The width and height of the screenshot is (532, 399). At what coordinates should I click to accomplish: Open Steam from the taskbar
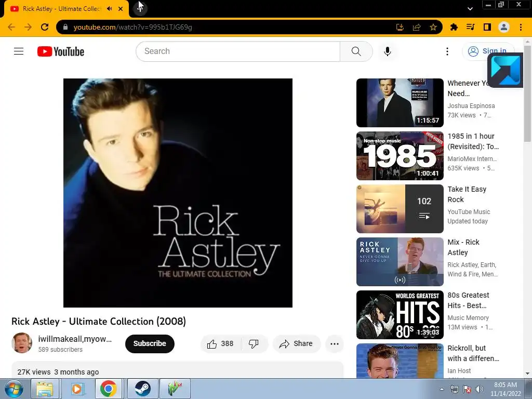(142, 389)
